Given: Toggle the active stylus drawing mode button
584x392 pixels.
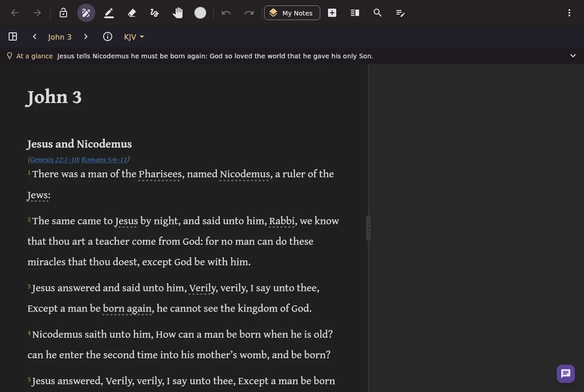Looking at the screenshot, I should [x=86, y=13].
